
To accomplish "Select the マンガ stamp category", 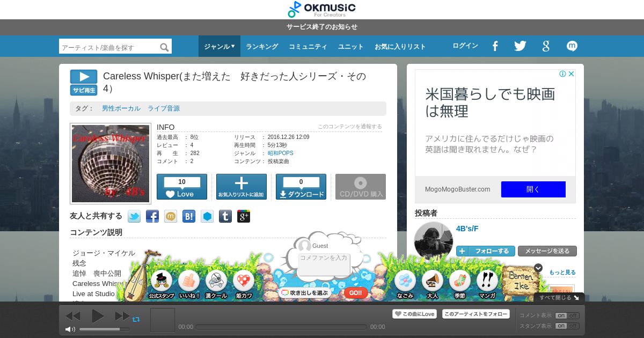I will [487, 284].
